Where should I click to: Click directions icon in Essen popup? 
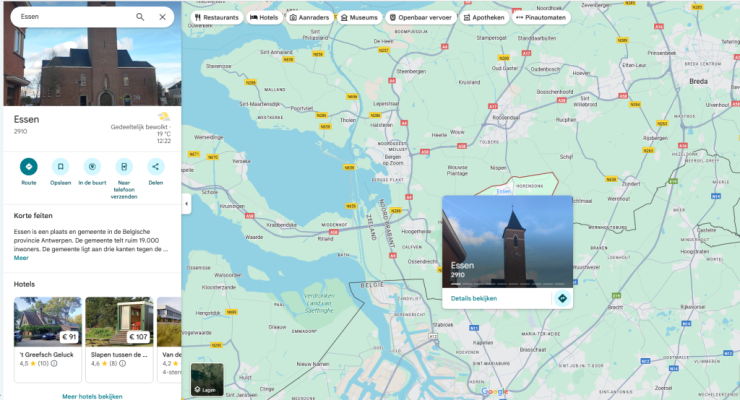[x=562, y=299]
